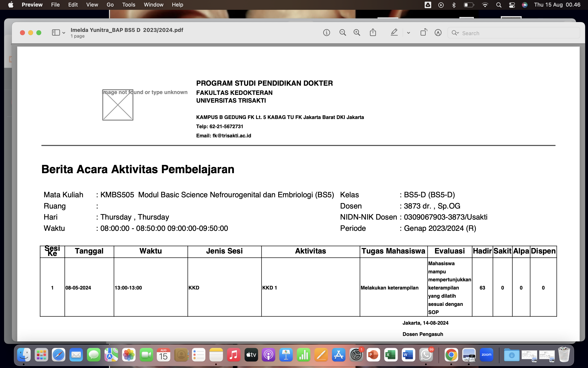This screenshot has width=588, height=368.
Task: Open Mail from the Dock
Action: coord(76,355)
